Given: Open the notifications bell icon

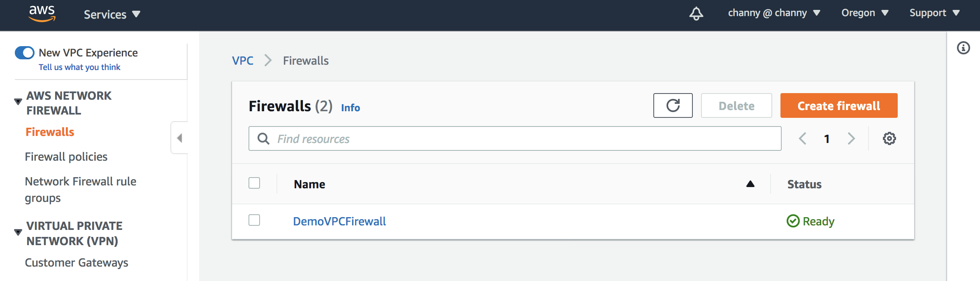Looking at the screenshot, I should (x=696, y=14).
